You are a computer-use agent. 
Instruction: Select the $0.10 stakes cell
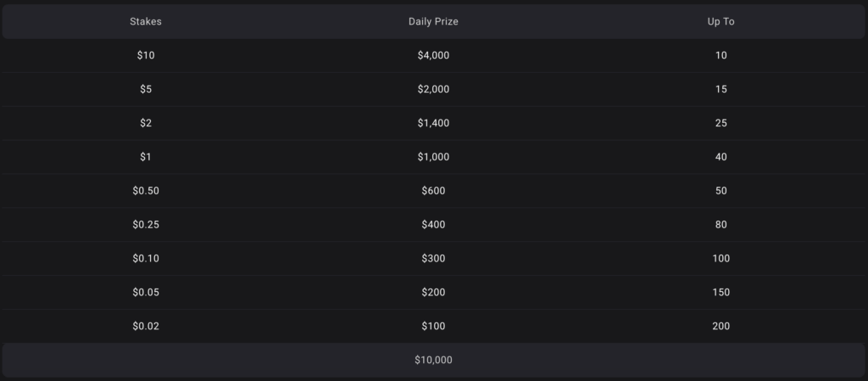point(146,258)
